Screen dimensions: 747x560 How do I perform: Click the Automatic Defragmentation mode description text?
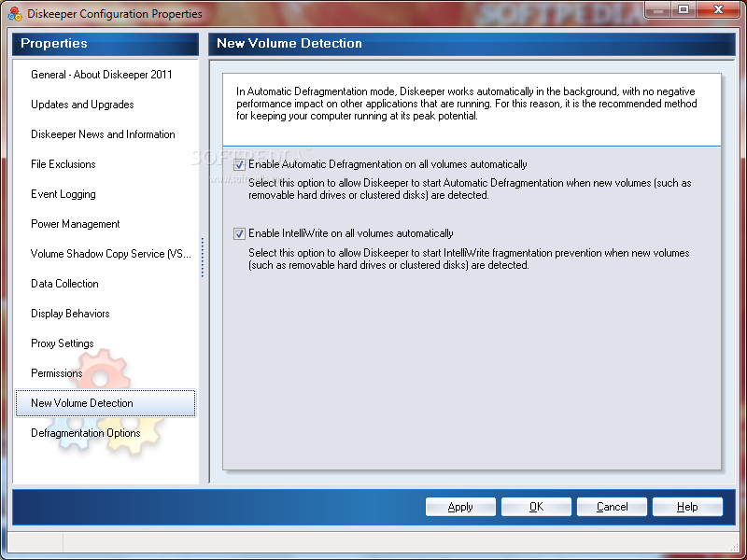point(466,104)
